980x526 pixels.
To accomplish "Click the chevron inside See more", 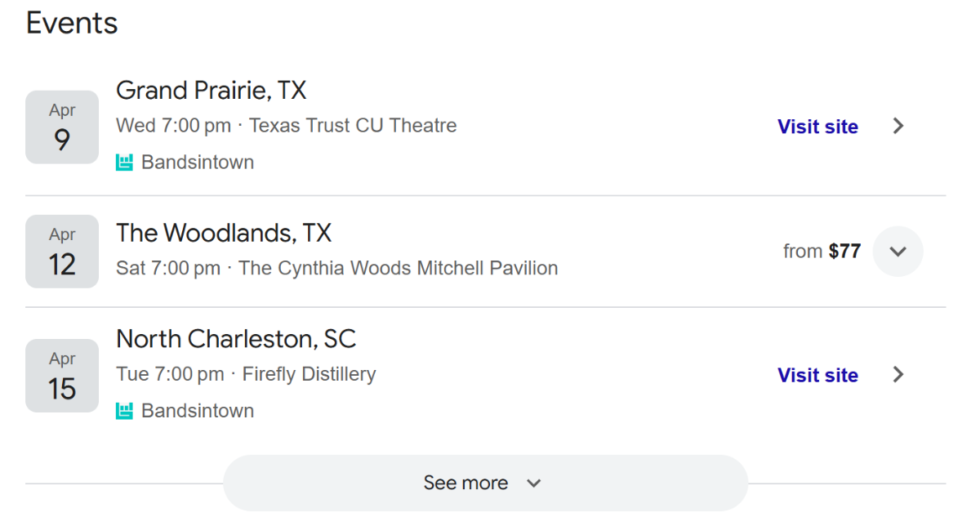I will [534, 484].
